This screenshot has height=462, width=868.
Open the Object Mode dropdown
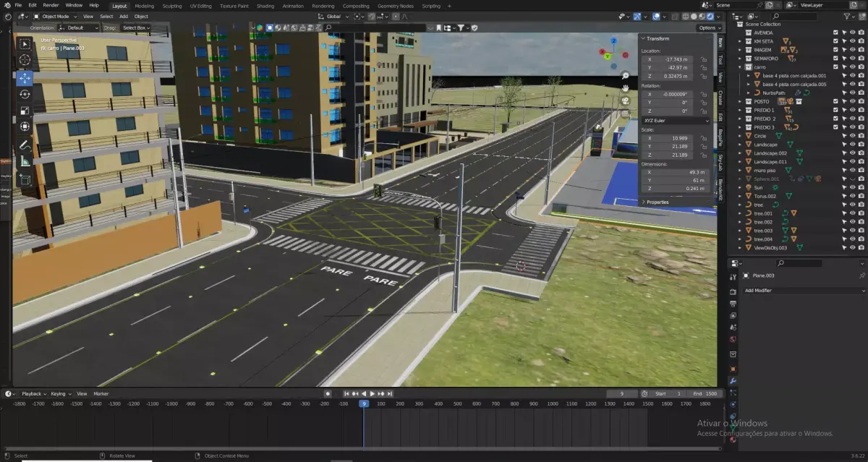[55, 16]
